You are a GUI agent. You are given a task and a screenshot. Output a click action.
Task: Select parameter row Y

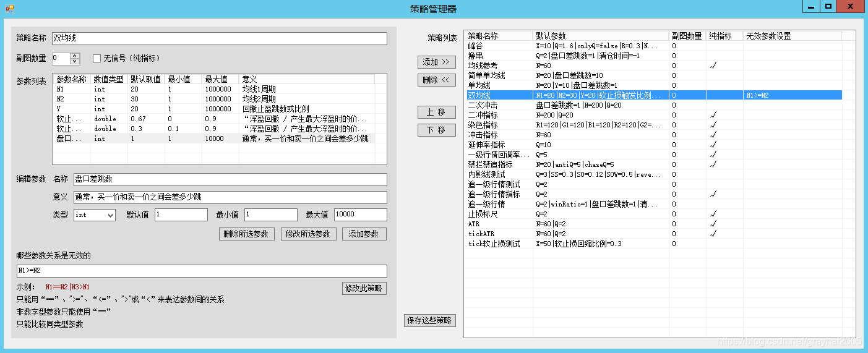click(214, 109)
